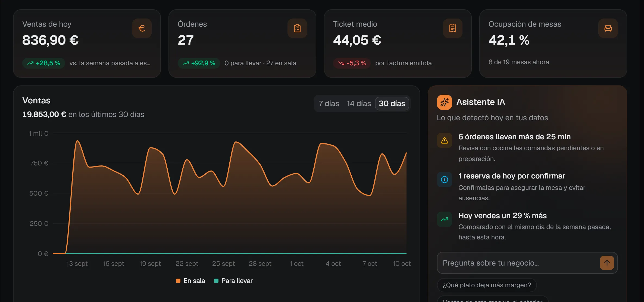Click the 836,90 € sales value
Image resolution: width=644 pixels, height=302 pixels.
[51, 40]
